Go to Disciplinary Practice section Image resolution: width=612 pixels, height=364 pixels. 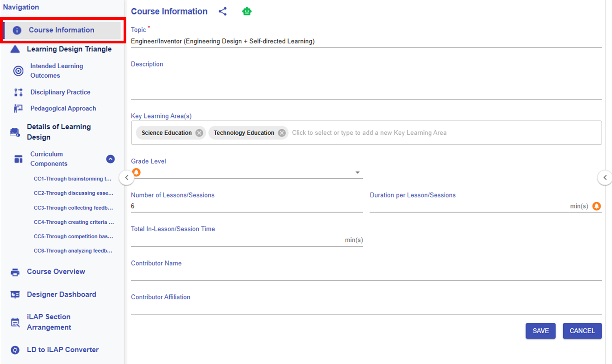tap(60, 92)
